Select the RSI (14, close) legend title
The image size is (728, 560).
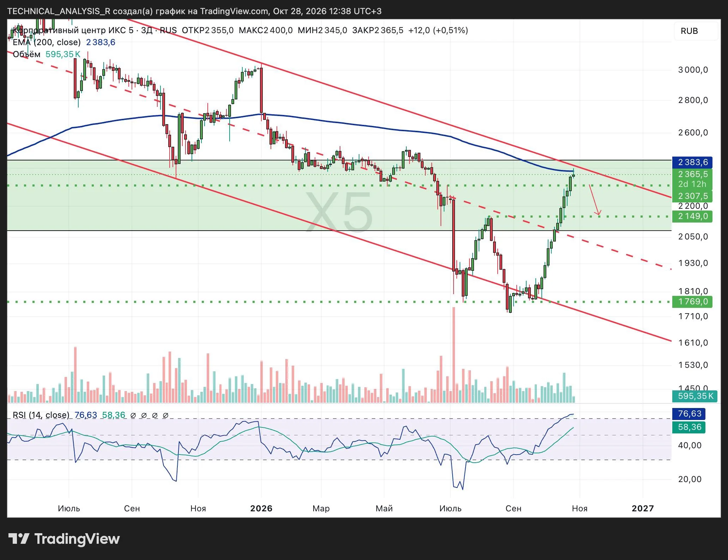coord(41,415)
